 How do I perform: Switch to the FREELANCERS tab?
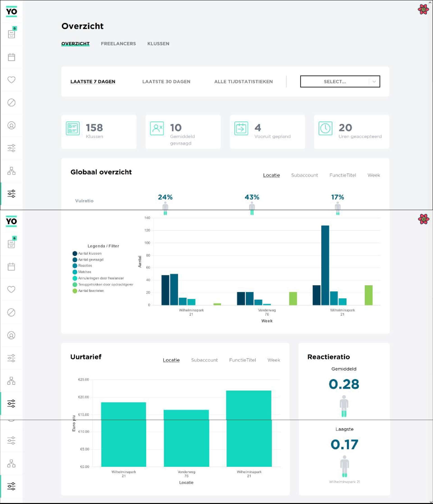(x=118, y=44)
